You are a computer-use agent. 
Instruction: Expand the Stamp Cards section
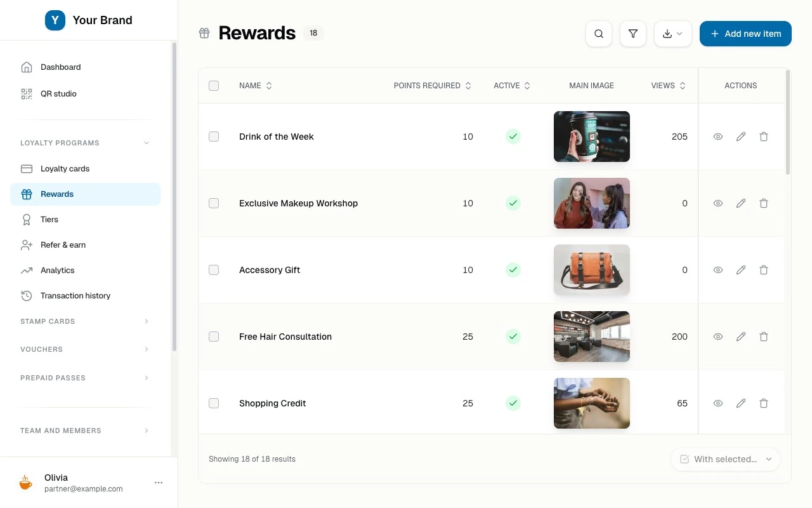tap(85, 321)
